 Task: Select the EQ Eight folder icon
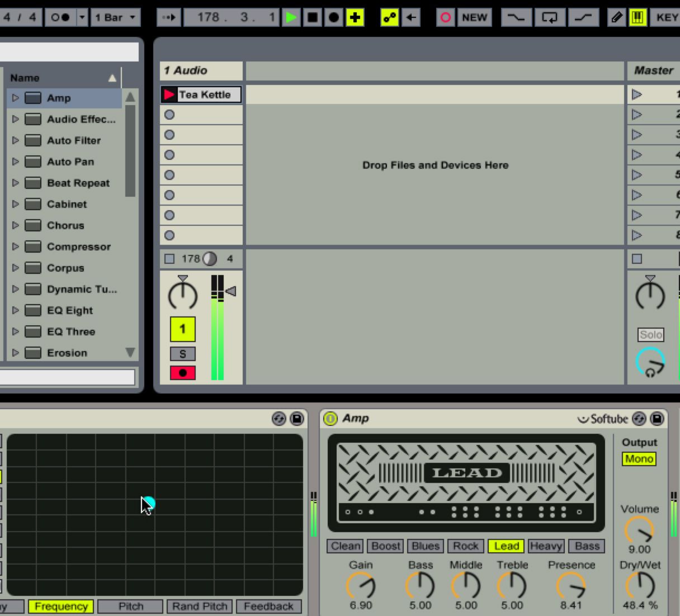coord(34,310)
